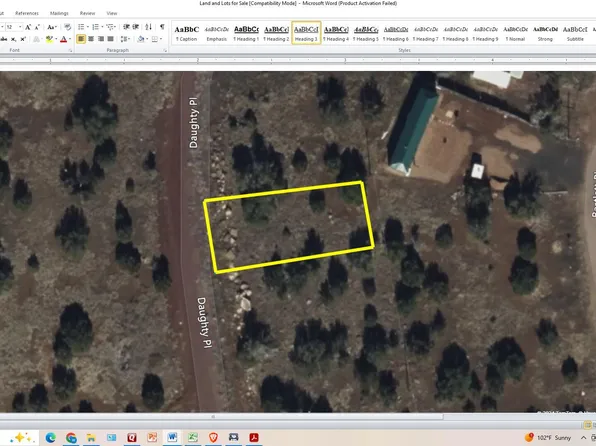Apply the Emphasis style
596x446 pixels.
point(217,33)
